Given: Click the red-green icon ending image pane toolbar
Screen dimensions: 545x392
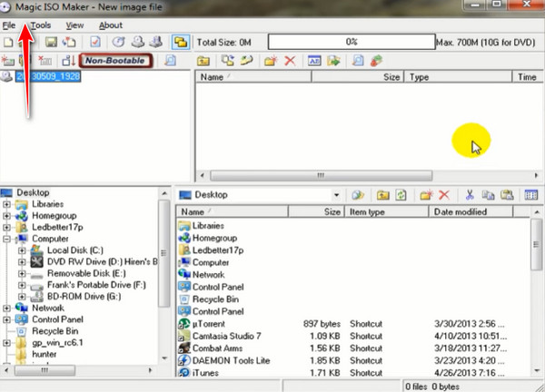Looking at the screenshot, I should (376, 61).
